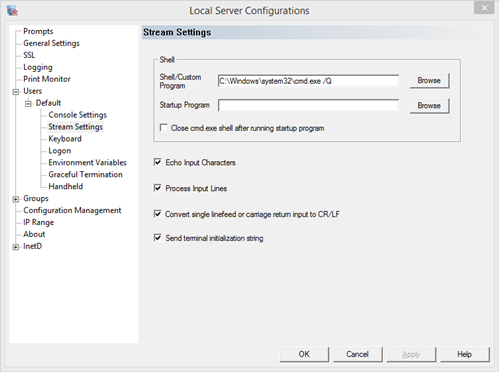The height and width of the screenshot is (372, 499).
Task: Select the Users tree label
Action: (32, 91)
